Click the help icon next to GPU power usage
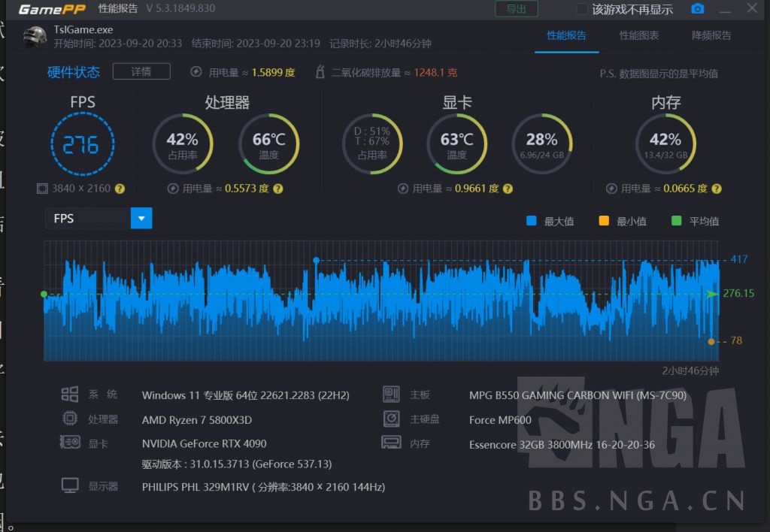The width and height of the screenshot is (770, 532). [508, 189]
